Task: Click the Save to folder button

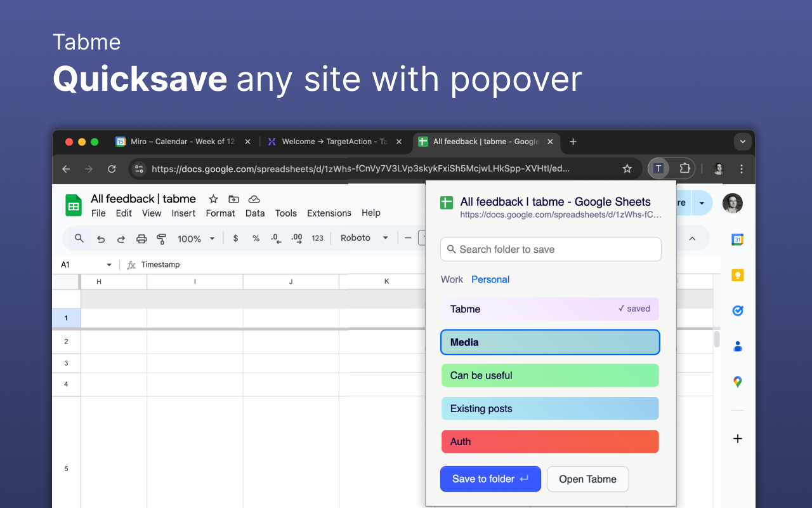Action: pos(490,479)
